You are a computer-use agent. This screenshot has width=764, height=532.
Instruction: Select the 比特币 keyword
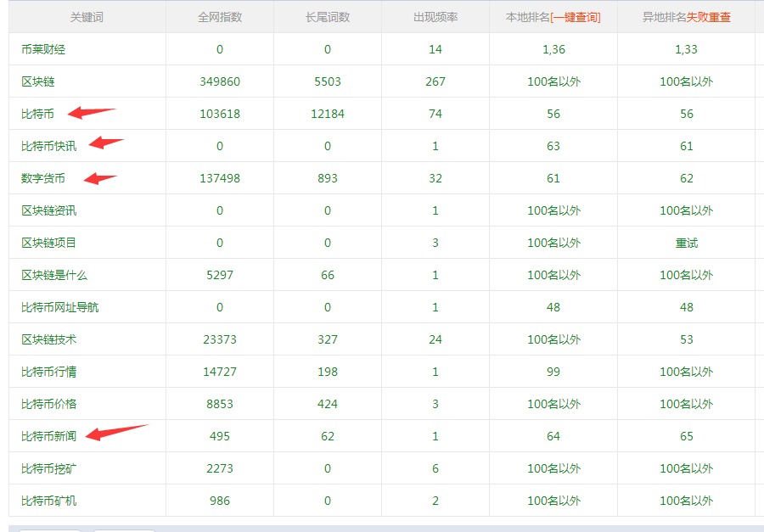coord(37,114)
